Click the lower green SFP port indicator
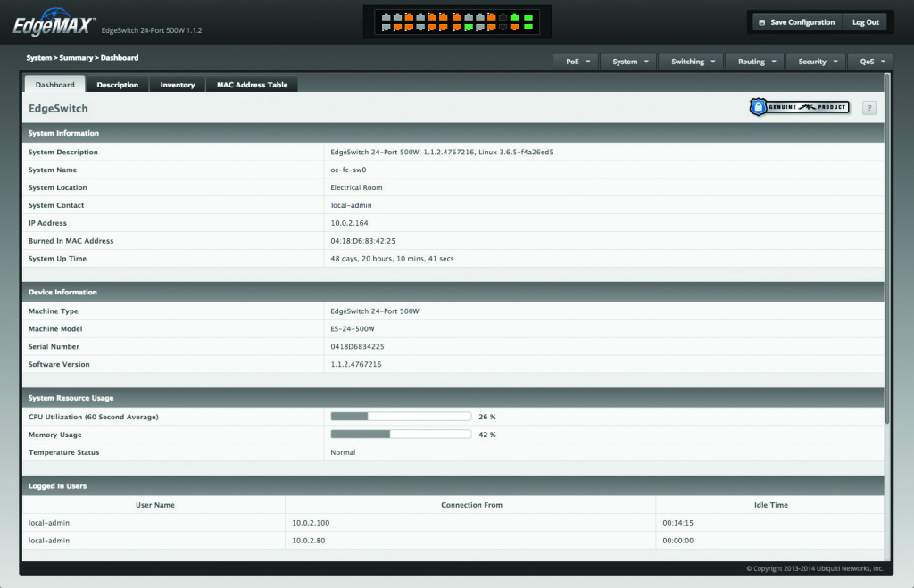Viewport: 914px width, 588px height. tap(528, 27)
